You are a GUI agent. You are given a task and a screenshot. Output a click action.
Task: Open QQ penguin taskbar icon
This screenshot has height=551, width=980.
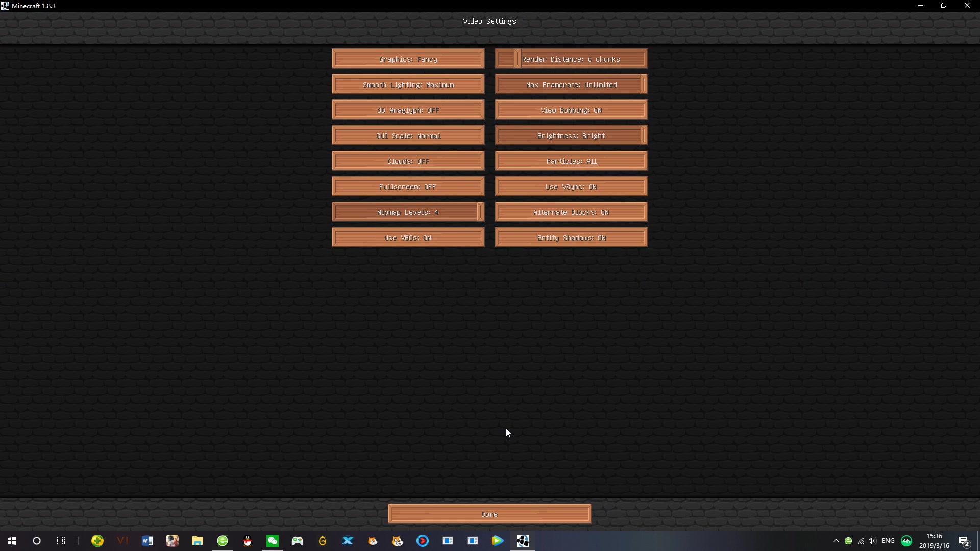tap(248, 541)
